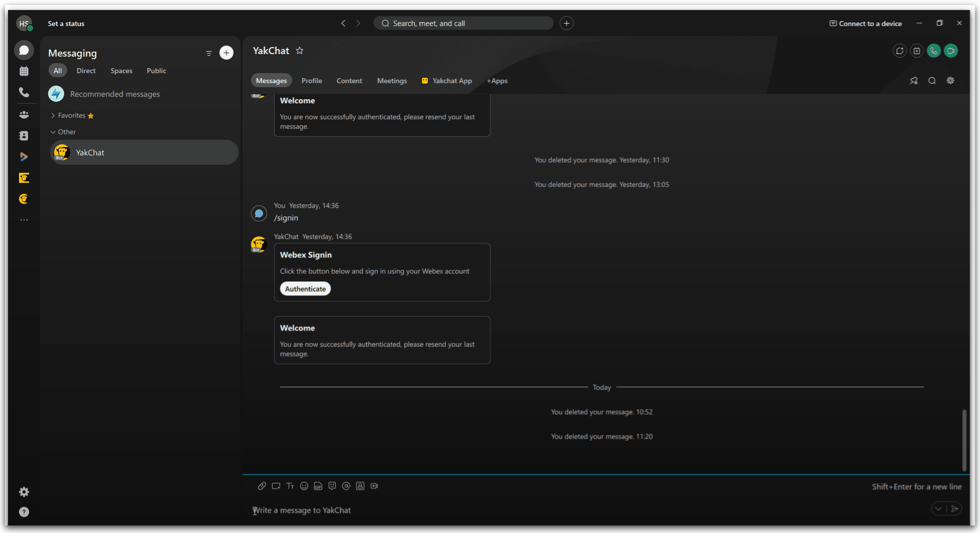Collapse the Other section
Image resolution: width=980 pixels, height=533 pixels.
point(63,132)
